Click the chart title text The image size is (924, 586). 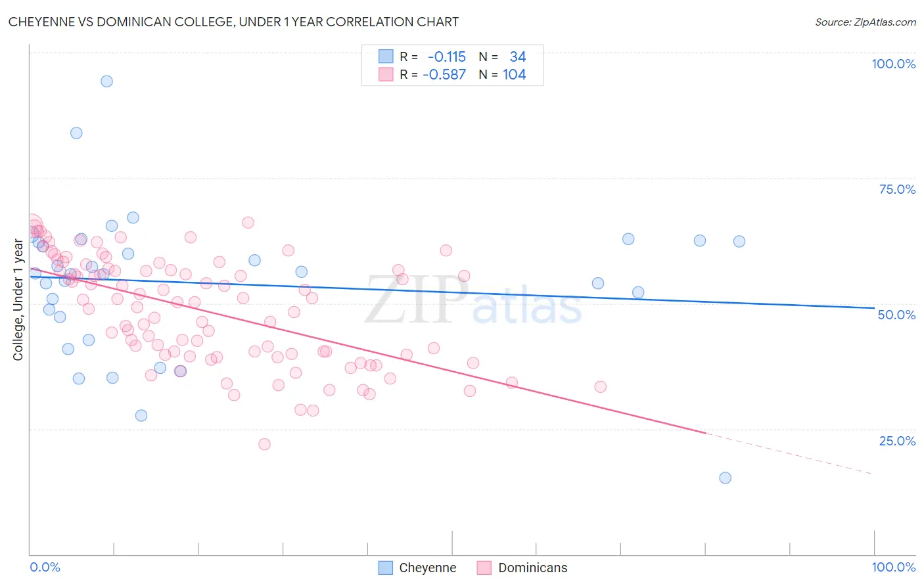point(233,22)
